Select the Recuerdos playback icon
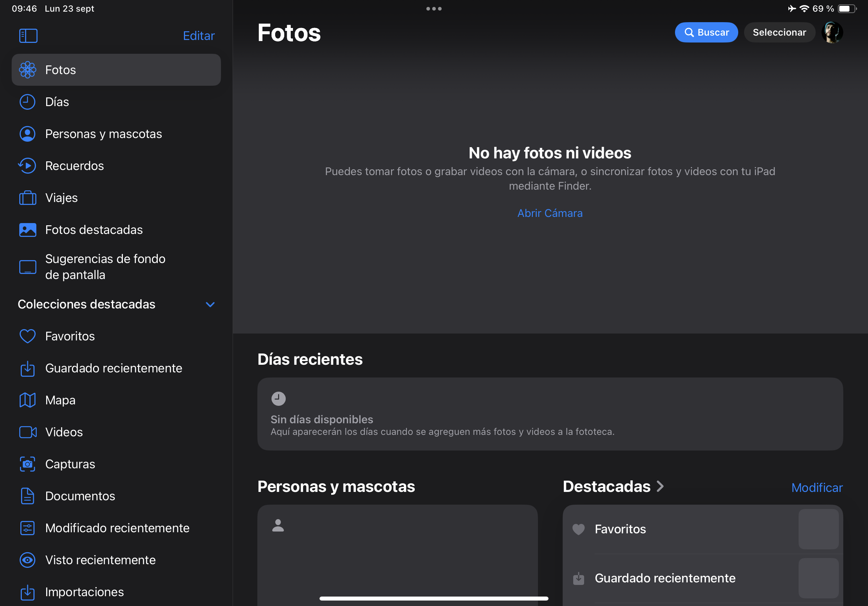 pyautogui.click(x=27, y=166)
